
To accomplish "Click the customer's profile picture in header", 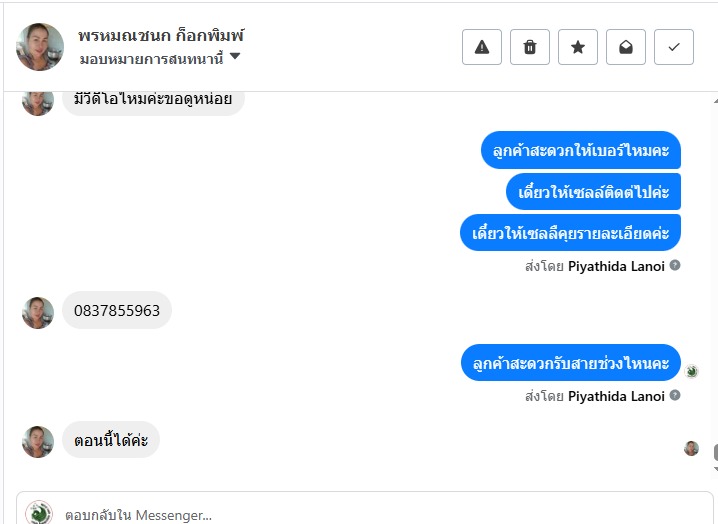I will (x=40, y=47).
